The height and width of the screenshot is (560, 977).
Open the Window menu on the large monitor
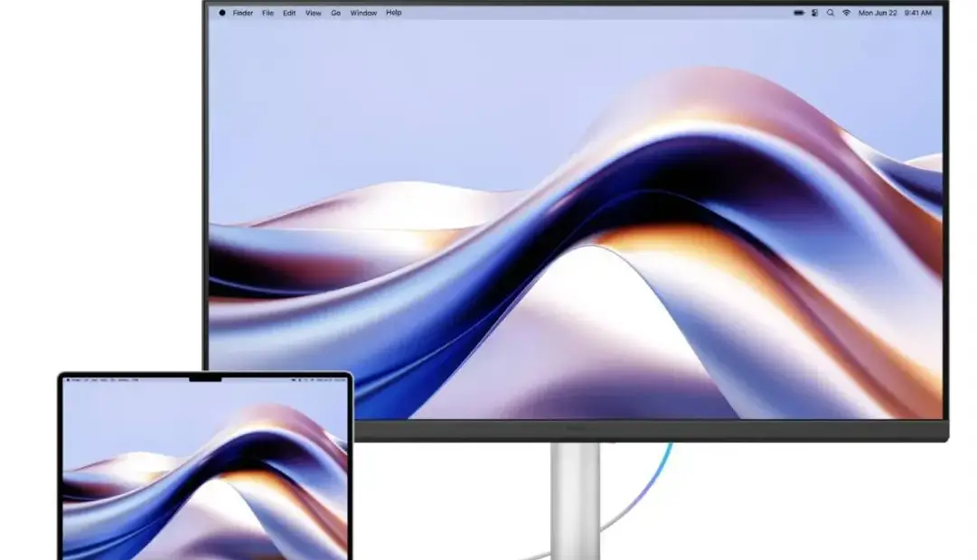pyautogui.click(x=363, y=14)
